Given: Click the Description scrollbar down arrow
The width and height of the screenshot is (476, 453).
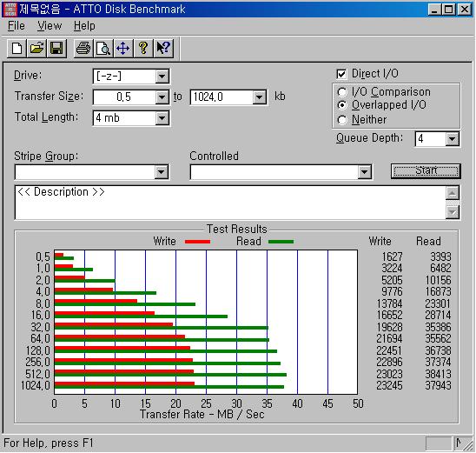Looking at the screenshot, I should [453, 212].
